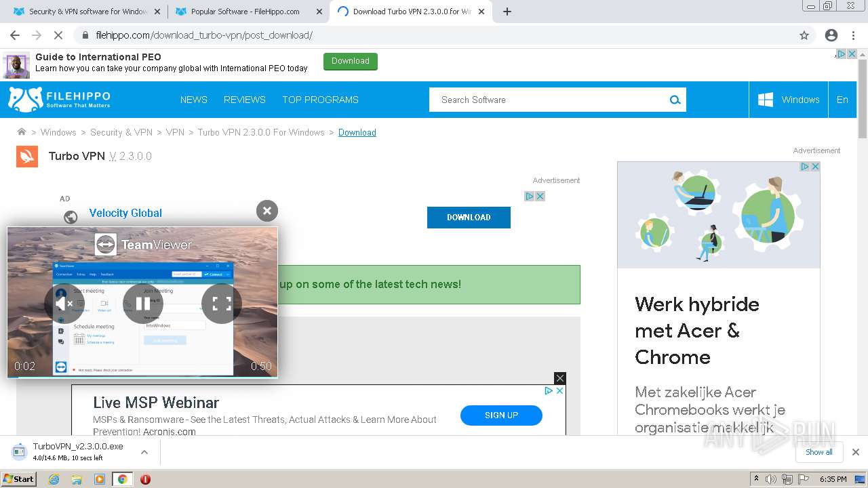
Task: Open the Velocity Global link
Action: pyautogui.click(x=125, y=213)
